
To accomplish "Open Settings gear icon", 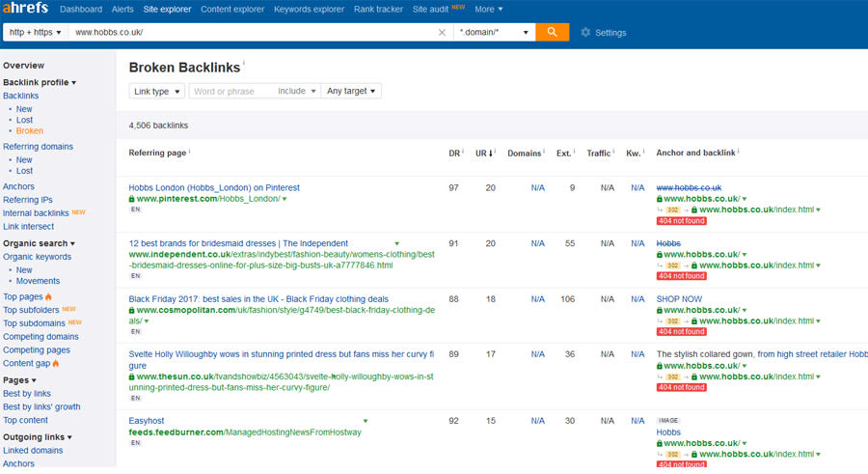I will [585, 32].
